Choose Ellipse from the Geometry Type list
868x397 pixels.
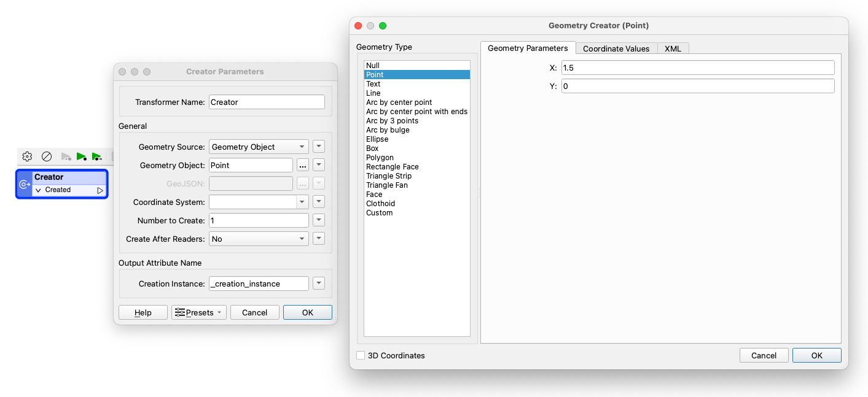pos(377,139)
